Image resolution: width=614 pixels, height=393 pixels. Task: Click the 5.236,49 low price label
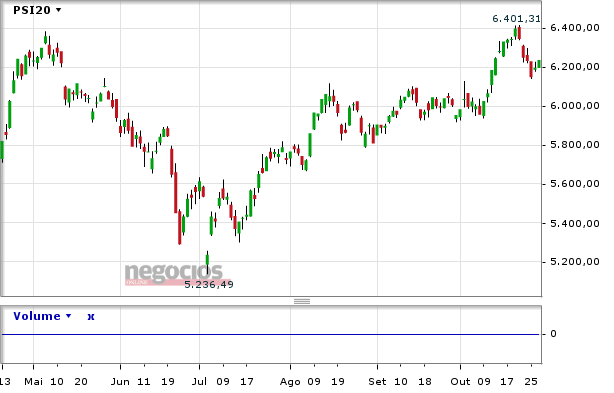pos(209,285)
